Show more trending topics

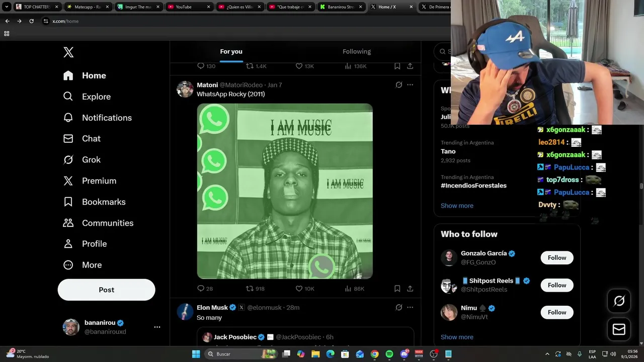tap(457, 206)
